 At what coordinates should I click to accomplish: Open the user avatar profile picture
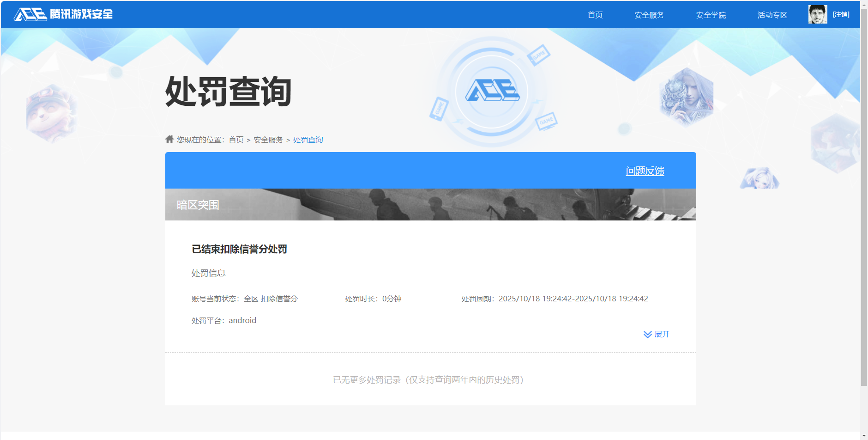(817, 14)
